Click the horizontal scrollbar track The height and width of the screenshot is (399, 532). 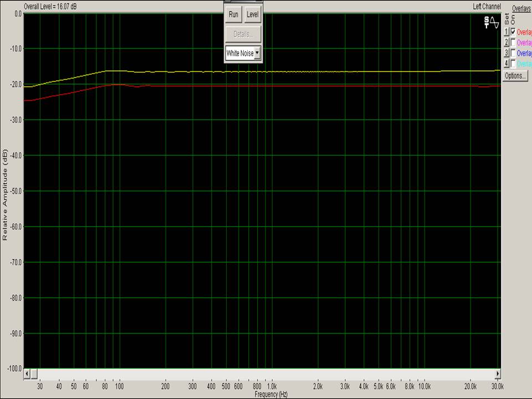point(266,374)
